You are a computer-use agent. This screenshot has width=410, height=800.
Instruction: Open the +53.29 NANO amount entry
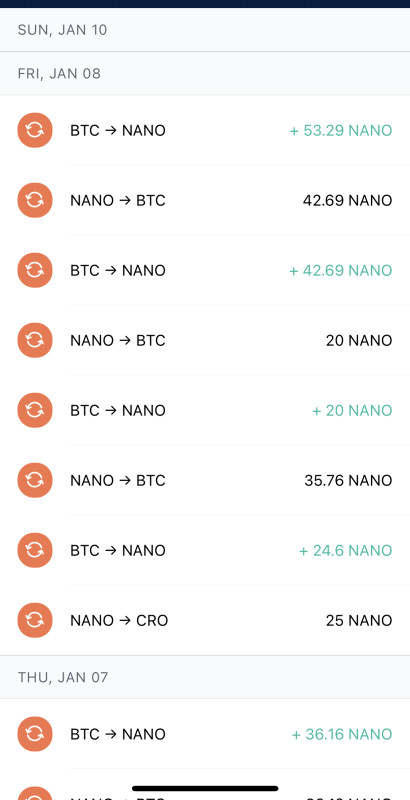[x=341, y=131]
